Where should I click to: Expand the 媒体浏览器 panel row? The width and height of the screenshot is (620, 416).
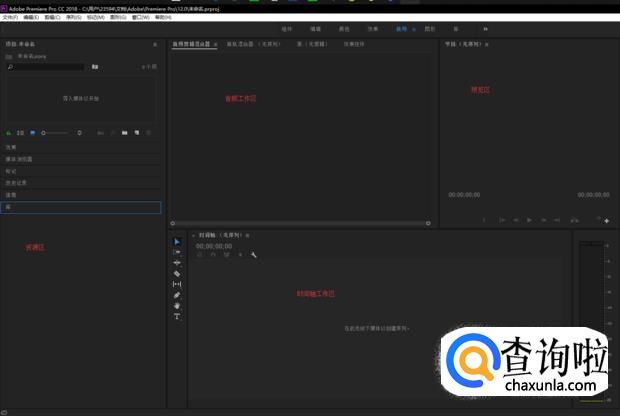point(81,159)
